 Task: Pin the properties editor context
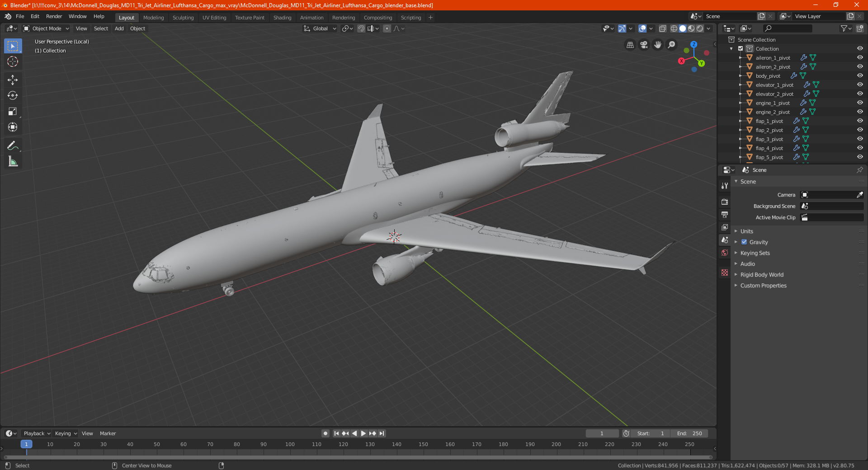859,170
